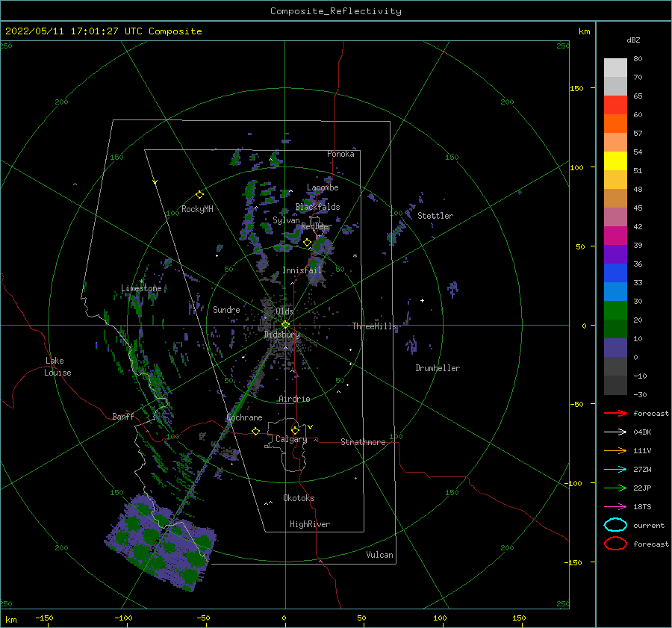Click the "current" legend text
Screen dimensions: 672x628
pyautogui.click(x=649, y=525)
